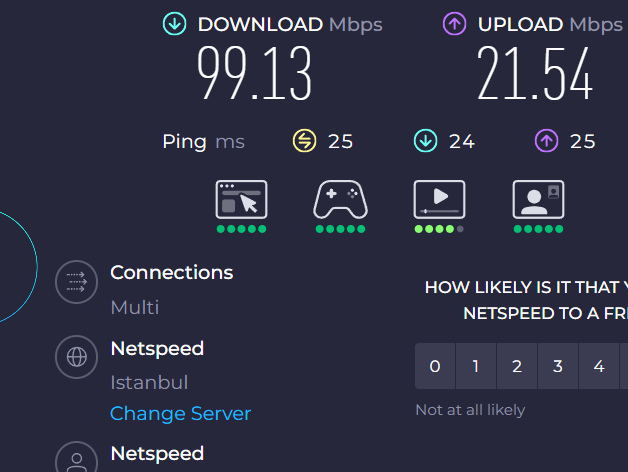Viewport: 628px width, 472px height.
Task: Click the user profile circle icon
Action: [76, 457]
